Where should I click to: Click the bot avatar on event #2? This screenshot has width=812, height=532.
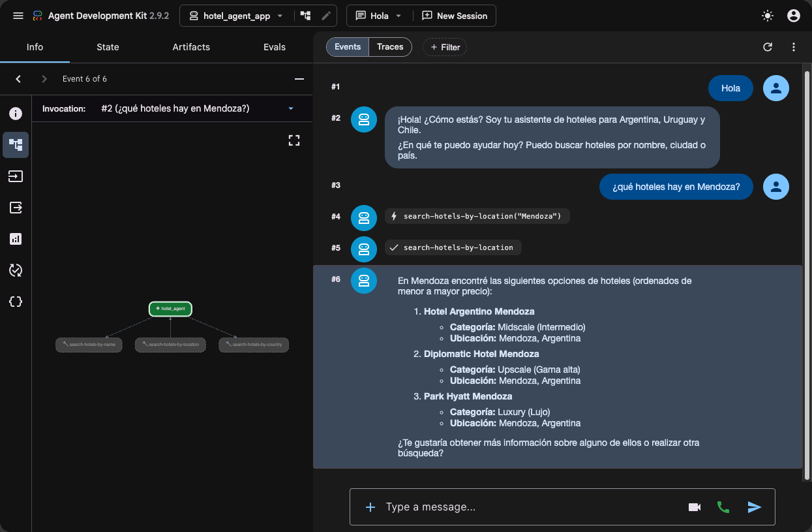[x=364, y=119]
